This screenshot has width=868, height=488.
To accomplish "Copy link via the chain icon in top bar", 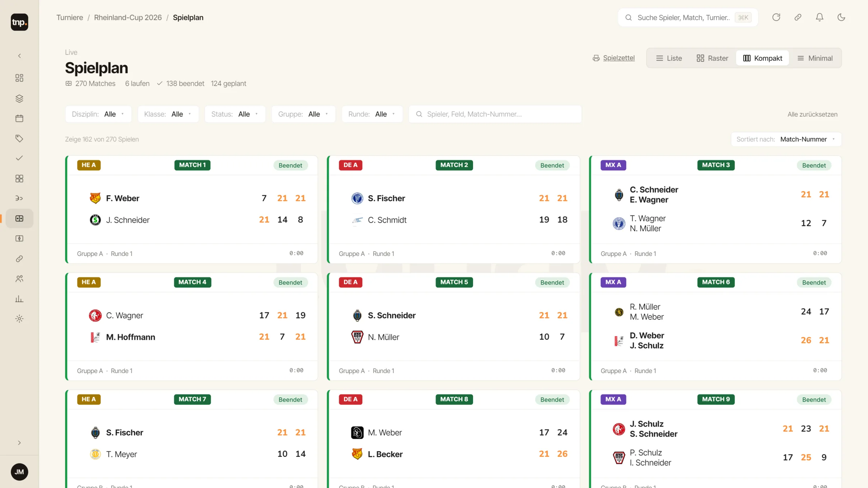I will point(798,17).
